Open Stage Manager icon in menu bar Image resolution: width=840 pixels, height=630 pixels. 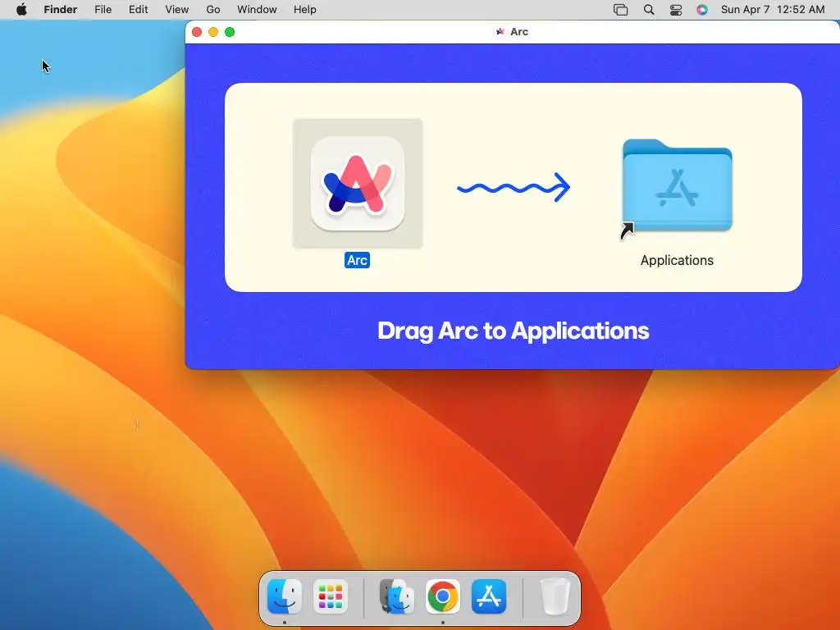coord(620,10)
